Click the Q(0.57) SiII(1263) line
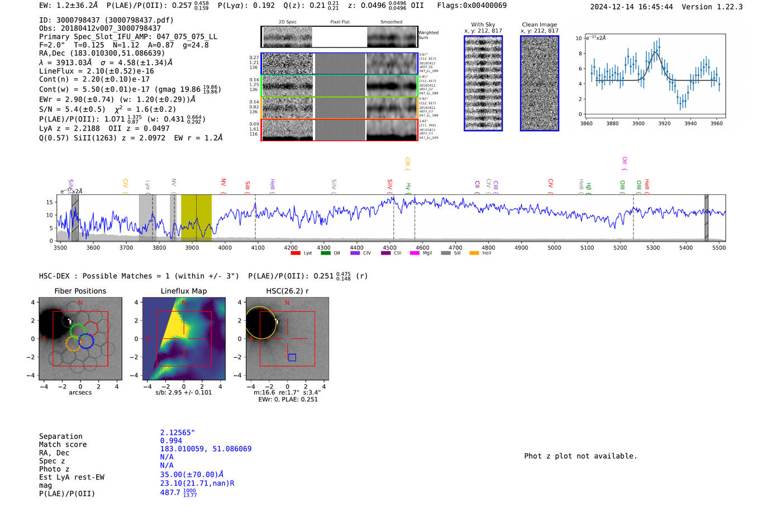Image resolution: width=782 pixels, height=532 pixels. coord(131,138)
